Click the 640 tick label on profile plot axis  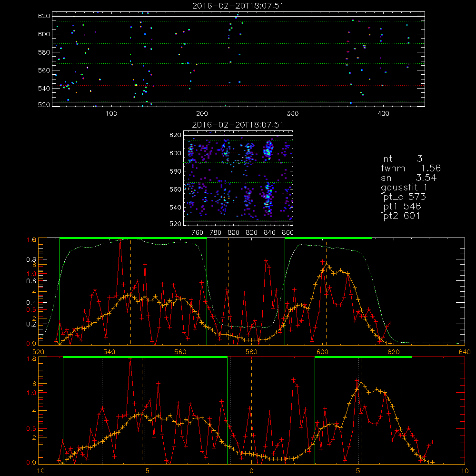[x=465, y=352]
